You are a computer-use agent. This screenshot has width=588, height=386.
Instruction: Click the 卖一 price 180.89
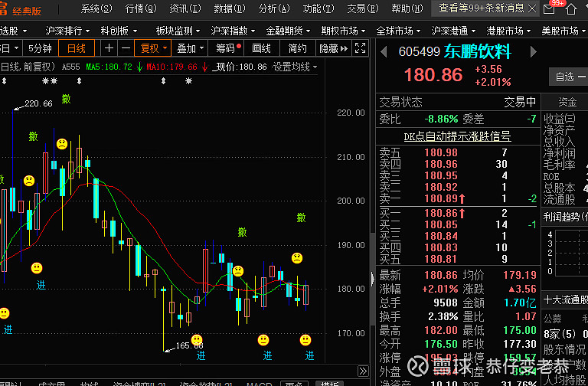tap(441, 198)
